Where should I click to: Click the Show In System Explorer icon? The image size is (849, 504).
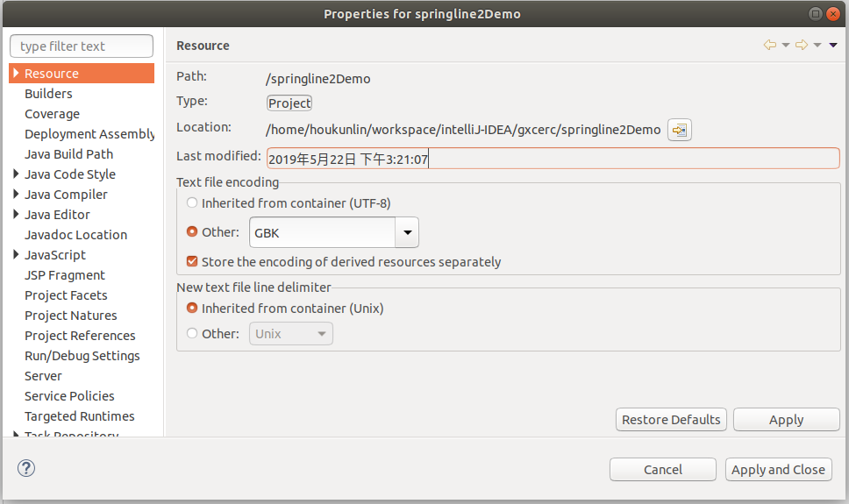(x=679, y=130)
